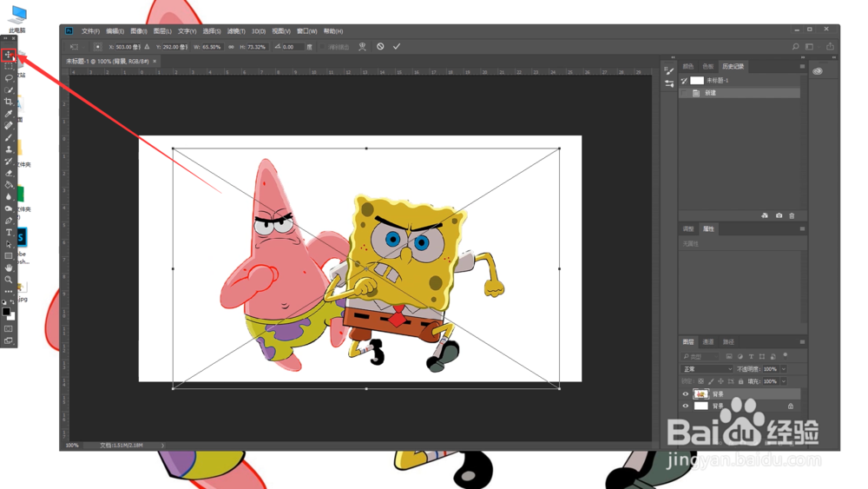Select the Eraser tool
Image resolution: width=868 pixels, height=489 pixels.
pyautogui.click(x=9, y=173)
